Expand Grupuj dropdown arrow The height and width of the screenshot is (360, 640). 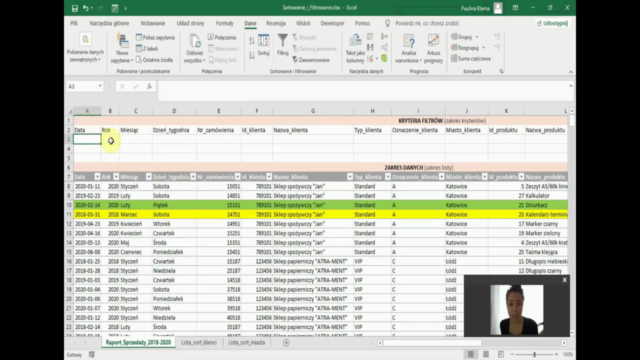(477, 37)
